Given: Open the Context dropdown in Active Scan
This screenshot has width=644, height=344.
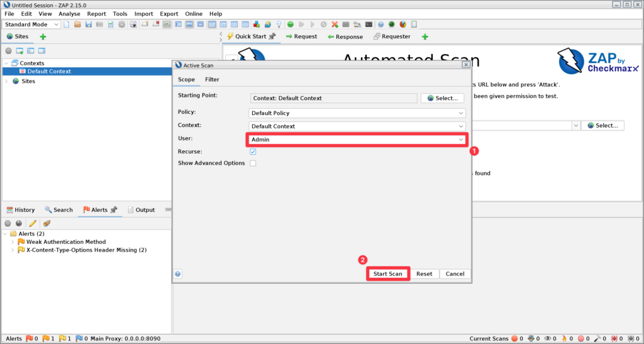Looking at the screenshot, I should (x=357, y=126).
